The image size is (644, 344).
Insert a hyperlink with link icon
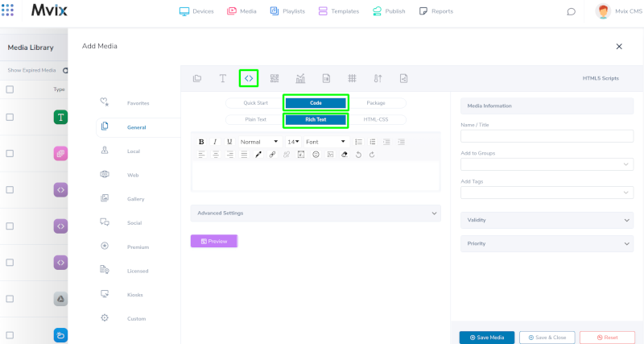[x=272, y=155]
